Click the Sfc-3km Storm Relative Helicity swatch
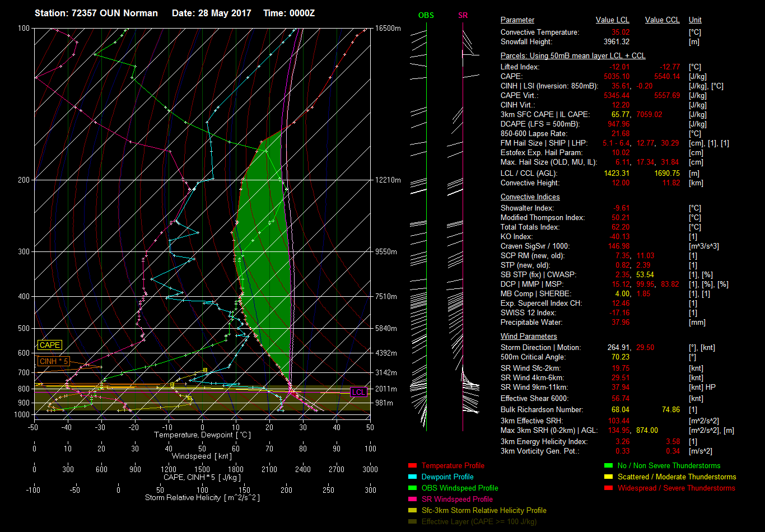 pyautogui.click(x=413, y=510)
